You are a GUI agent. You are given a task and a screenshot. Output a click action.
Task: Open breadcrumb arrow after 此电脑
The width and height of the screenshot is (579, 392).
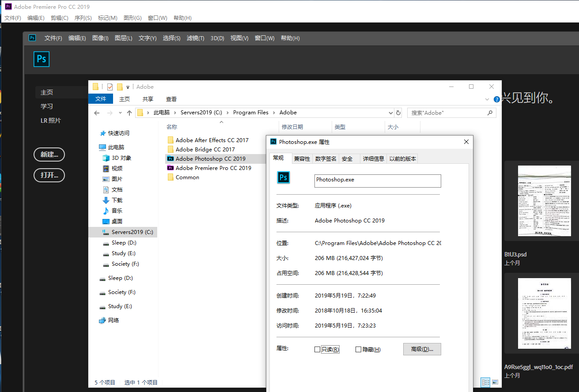pos(176,113)
